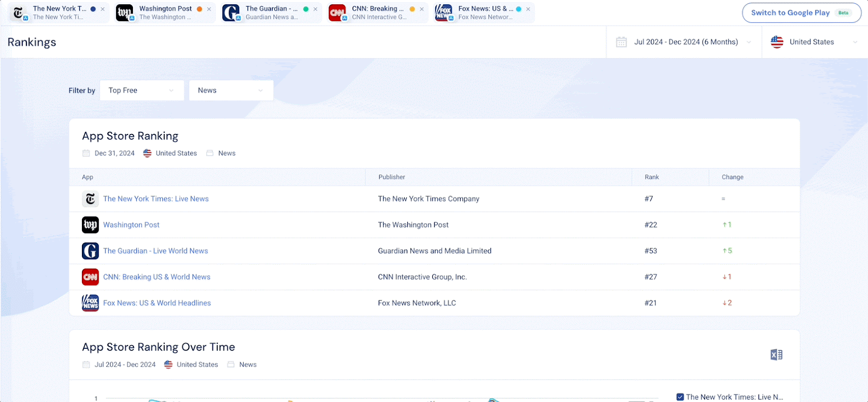Click the #7 rank value

coord(649,199)
